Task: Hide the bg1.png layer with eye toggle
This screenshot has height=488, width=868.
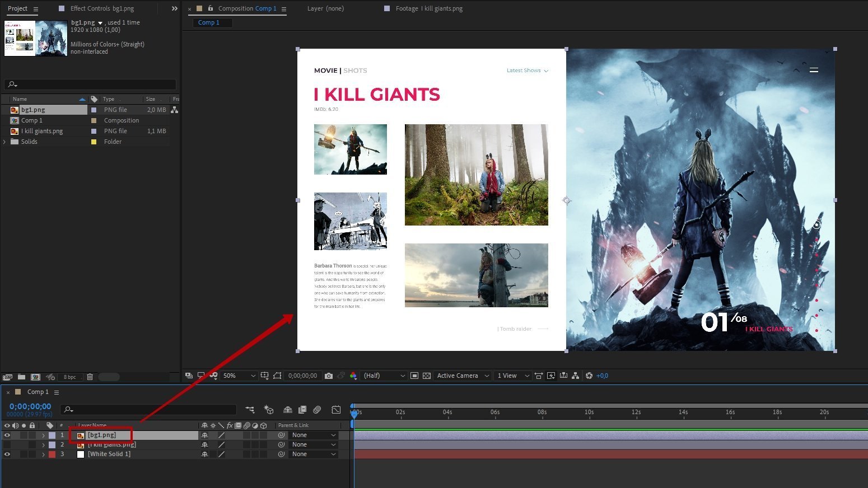Action: pyautogui.click(x=7, y=435)
